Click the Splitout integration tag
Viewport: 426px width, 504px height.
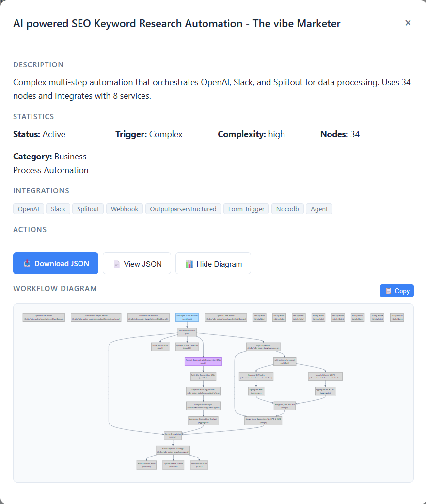[x=88, y=209]
